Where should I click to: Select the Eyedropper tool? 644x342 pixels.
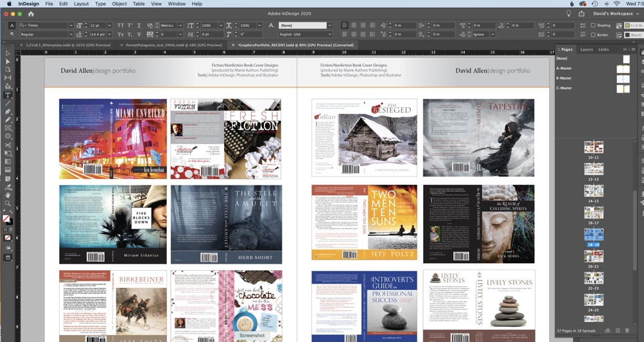tap(8, 187)
